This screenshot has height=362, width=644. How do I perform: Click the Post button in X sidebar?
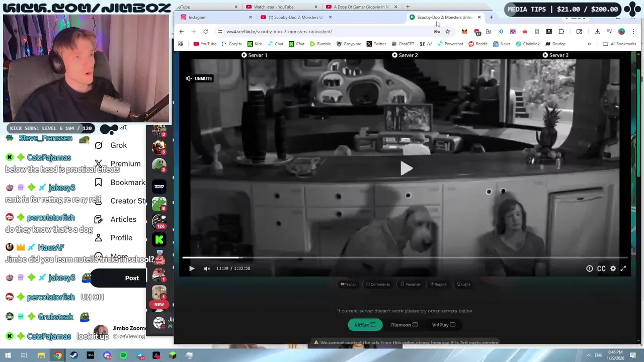point(119,278)
